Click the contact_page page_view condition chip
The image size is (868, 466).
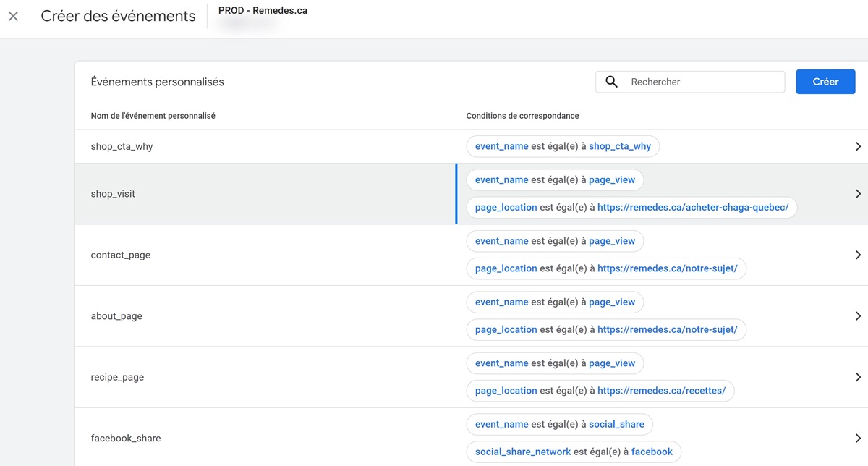555,241
